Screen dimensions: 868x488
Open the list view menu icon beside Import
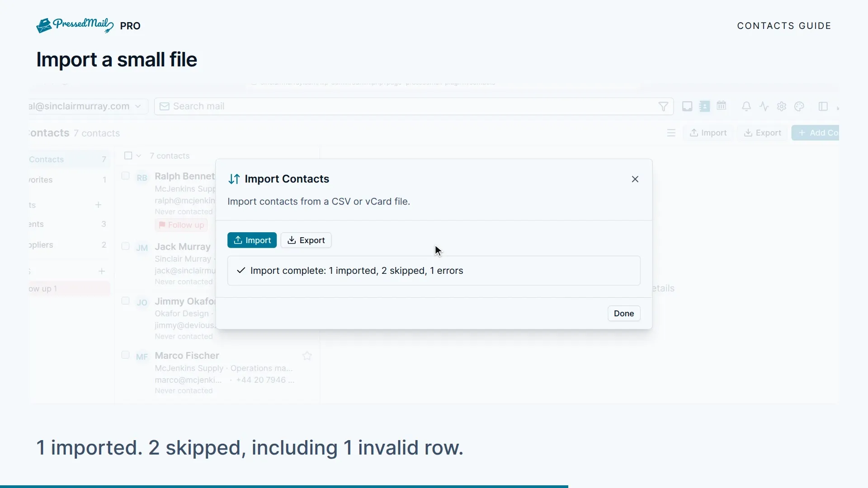[x=671, y=133]
